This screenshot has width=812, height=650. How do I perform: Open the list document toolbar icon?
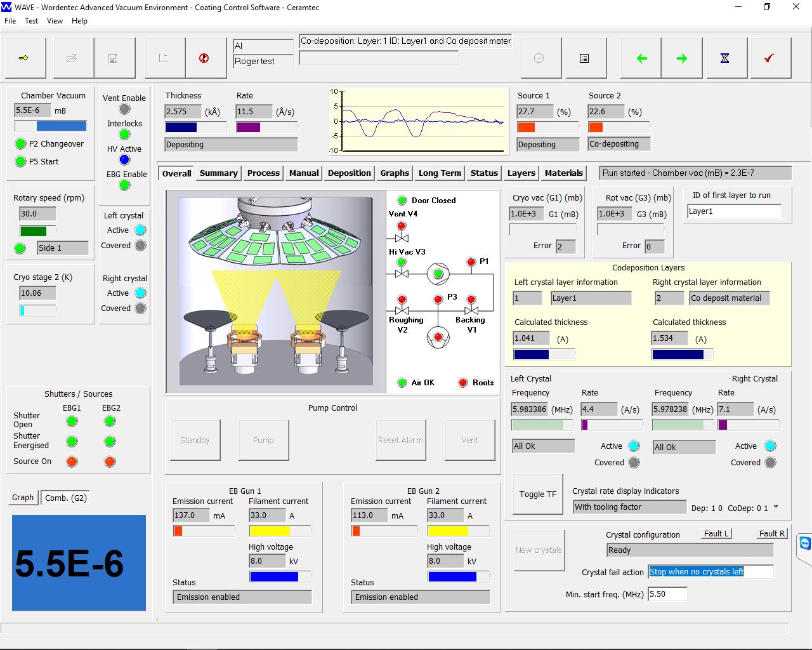point(584,58)
